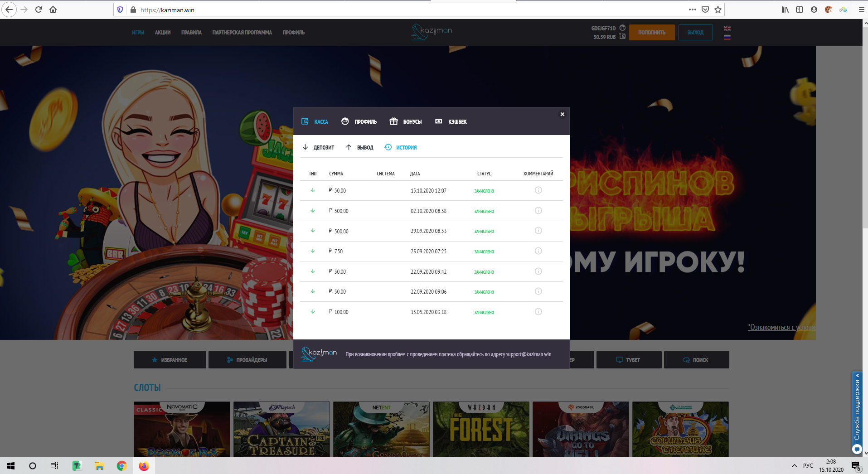Show comment info for 15.10.2020 12:07 deposit
Screen dimensions: 868x474
538,190
